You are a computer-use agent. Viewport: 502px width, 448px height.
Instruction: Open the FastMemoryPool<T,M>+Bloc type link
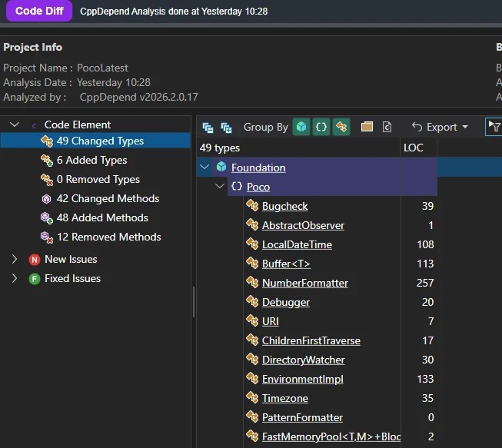(x=331, y=436)
